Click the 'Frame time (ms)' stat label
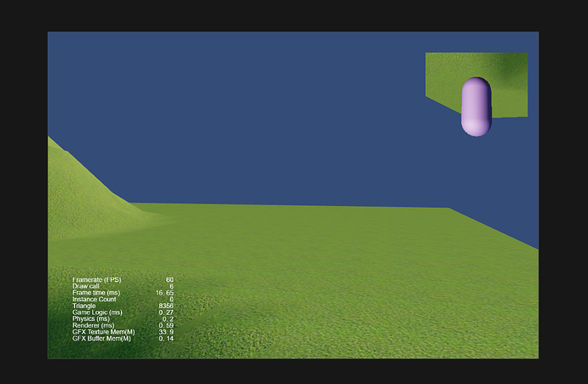Viewport: 588px width, 384px height. click(96, 293)
